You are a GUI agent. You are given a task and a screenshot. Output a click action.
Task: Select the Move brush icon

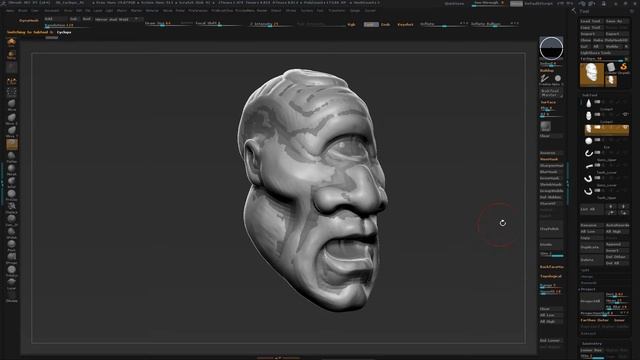tap(11, 104)
